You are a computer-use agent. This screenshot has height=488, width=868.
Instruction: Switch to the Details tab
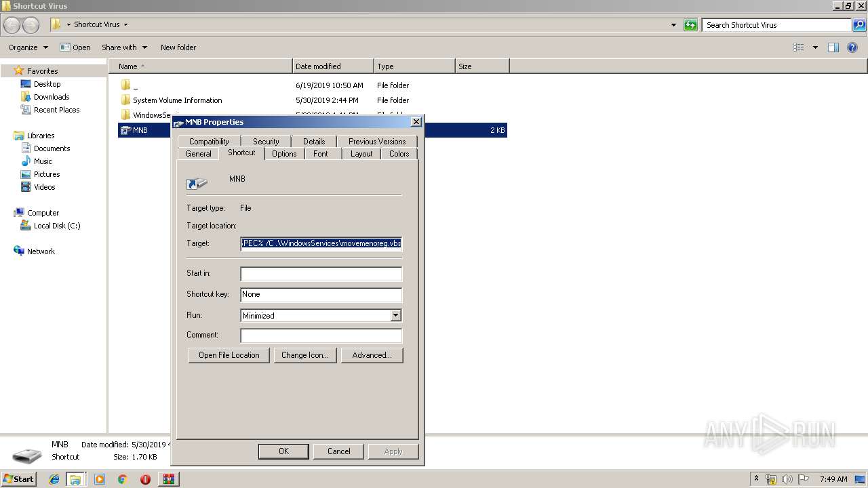click(314, 141)
